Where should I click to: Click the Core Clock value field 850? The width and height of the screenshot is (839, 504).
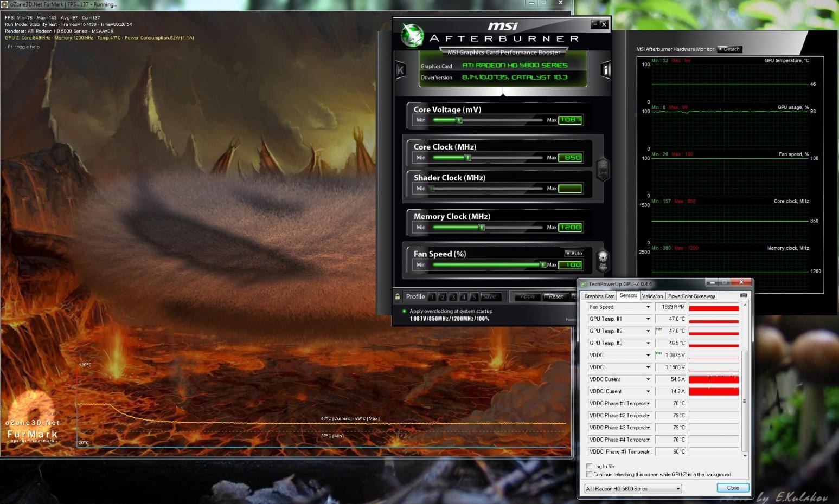click(x=570, y=157)
